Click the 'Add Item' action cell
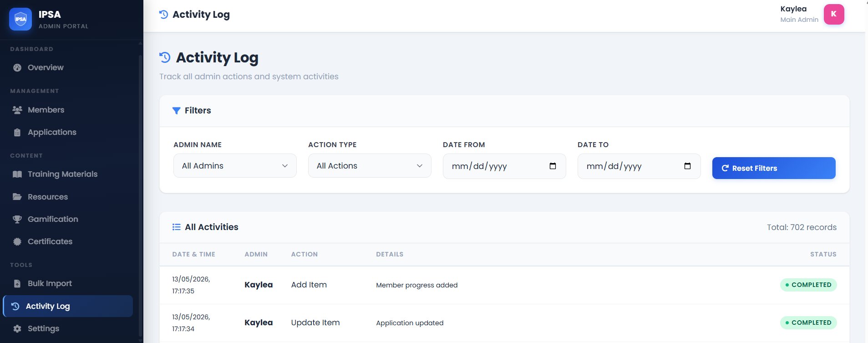Screen dimensions: 868x343 (309, 285)
